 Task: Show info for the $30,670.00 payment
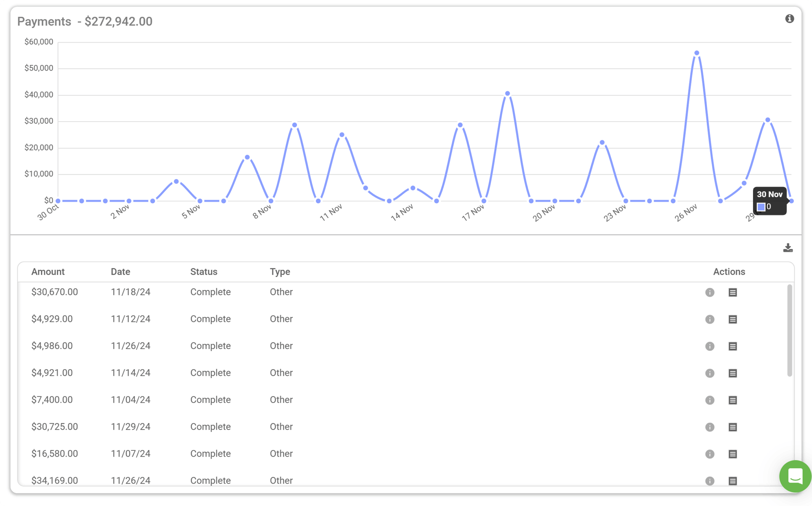pos(710,292)
